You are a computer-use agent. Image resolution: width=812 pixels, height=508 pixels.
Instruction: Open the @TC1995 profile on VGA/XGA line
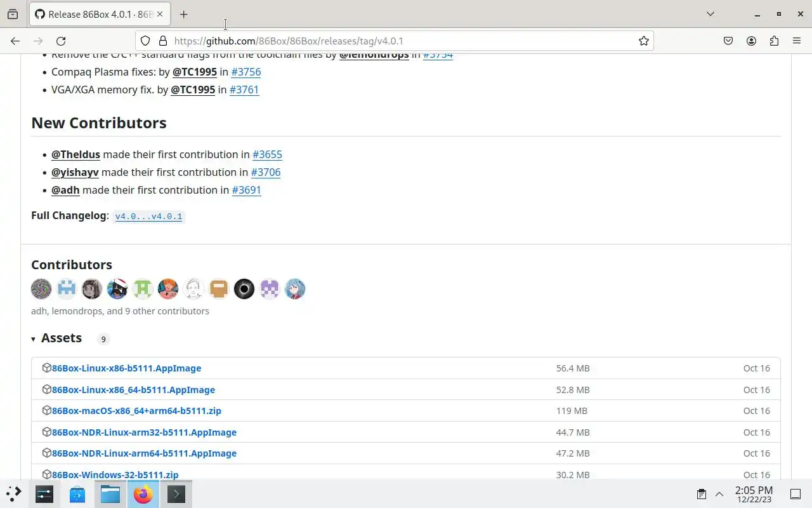pyautogui.click(x=193, y=90)
